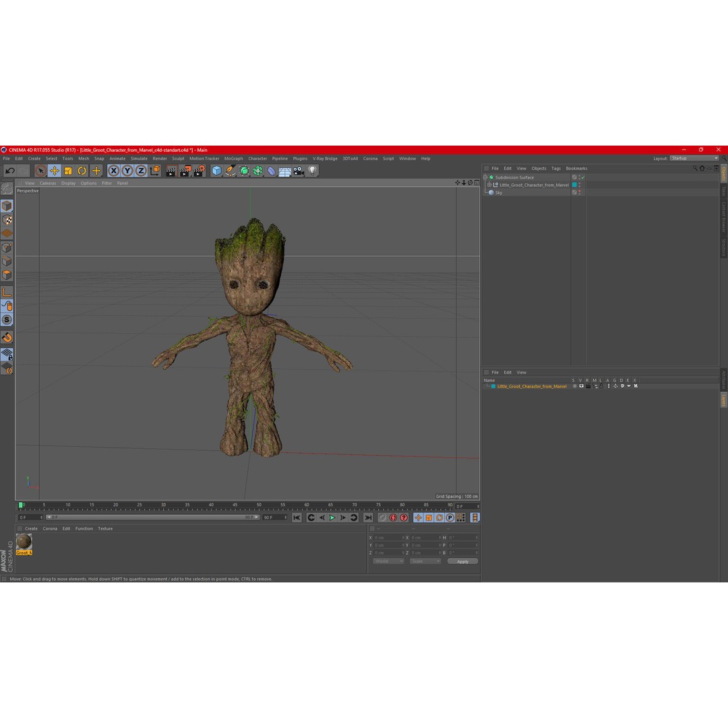This screenshot has width=728, height=728.
Task: Expand the Little_Groot_Character_from_Marvel object node
Action: click(489, 185)
